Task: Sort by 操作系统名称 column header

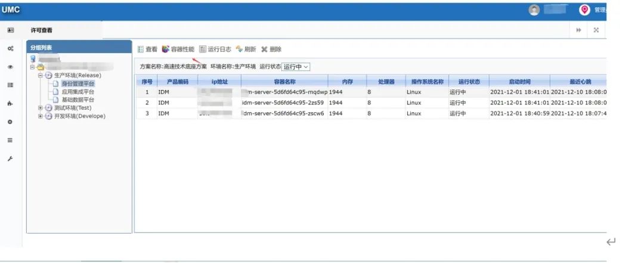Action: click(427, 82)
